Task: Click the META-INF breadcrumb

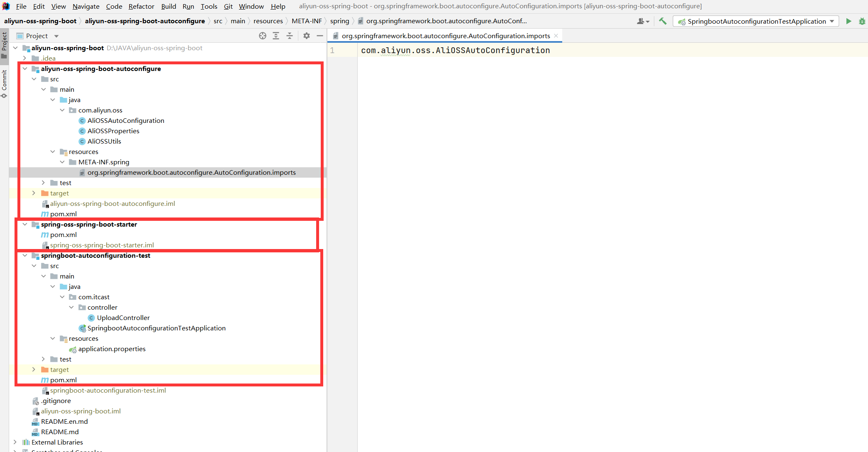Action: pos(307,21)
